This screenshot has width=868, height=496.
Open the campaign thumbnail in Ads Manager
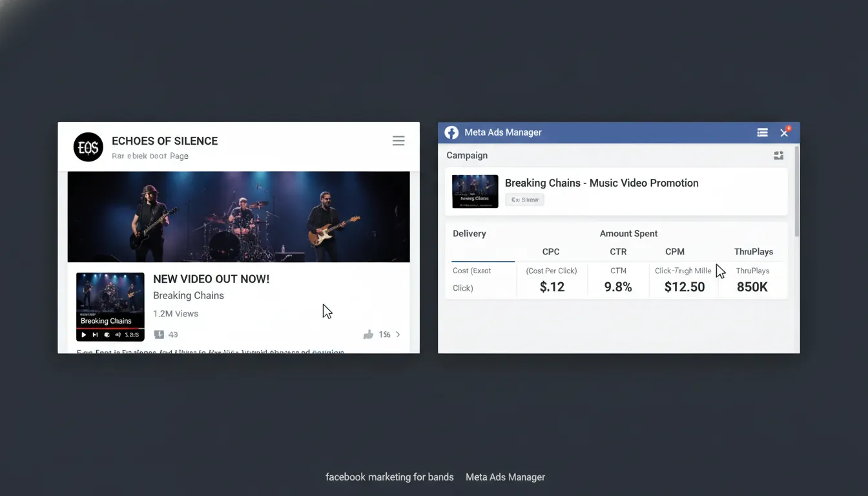pyautogui.click(x=475, y=191)
